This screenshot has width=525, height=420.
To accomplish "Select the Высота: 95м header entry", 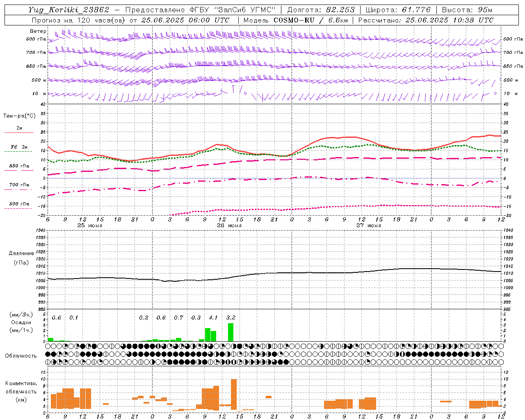I will tap(467, 10).
